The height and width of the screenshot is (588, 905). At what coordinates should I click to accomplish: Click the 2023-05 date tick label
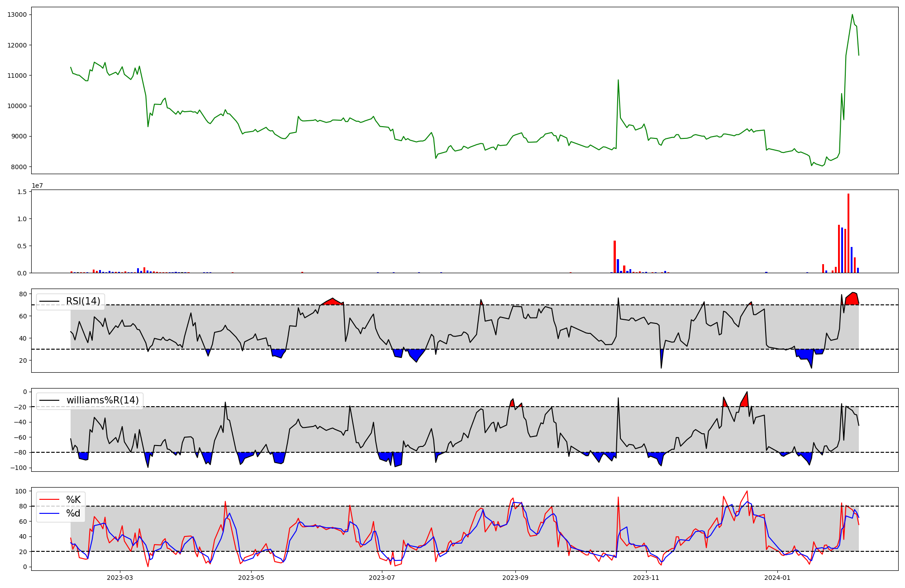(251, 578)
